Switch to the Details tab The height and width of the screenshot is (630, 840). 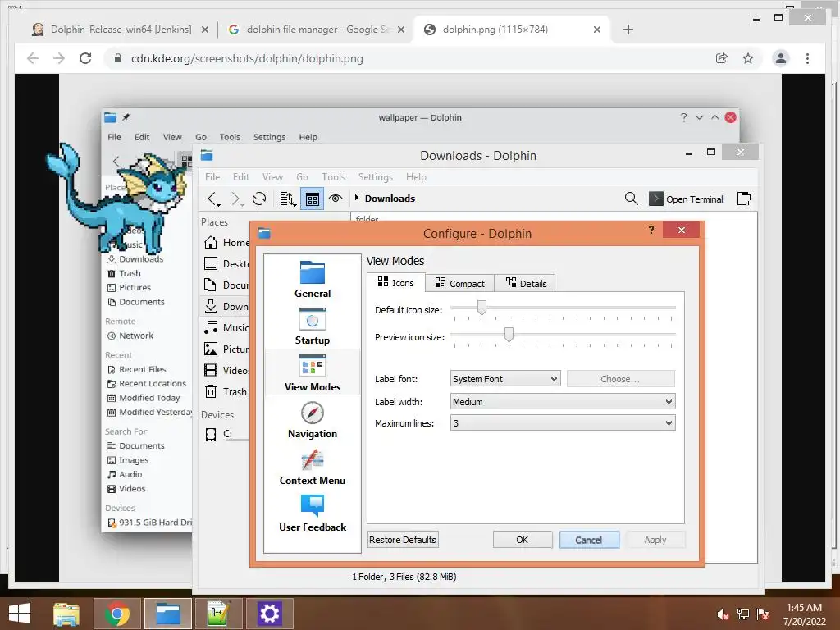[x=526, y=283]
